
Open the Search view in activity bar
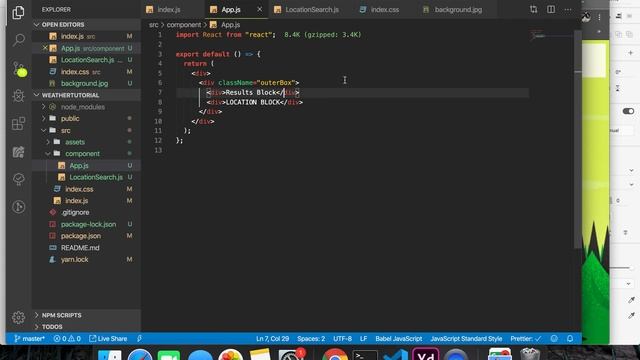[18, 40]
